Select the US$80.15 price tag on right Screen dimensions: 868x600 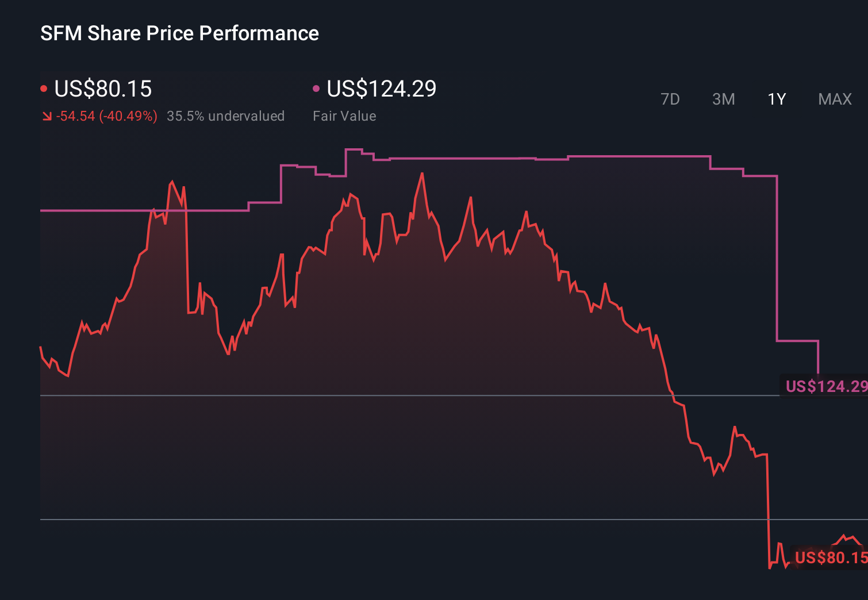click(830, 558)
